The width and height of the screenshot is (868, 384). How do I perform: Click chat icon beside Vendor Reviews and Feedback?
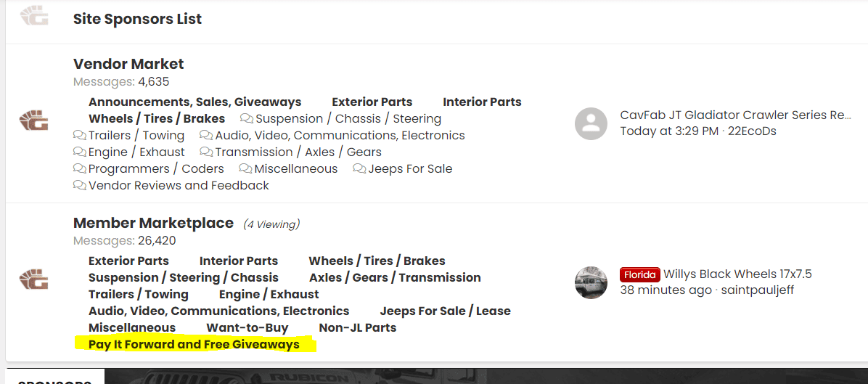[80, 185]
